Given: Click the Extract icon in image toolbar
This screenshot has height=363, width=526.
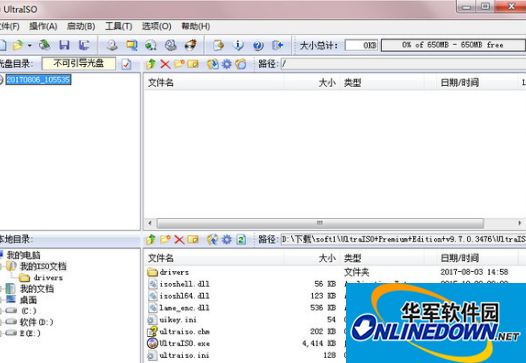Looking at the screenshot, I should click(213, 64).
